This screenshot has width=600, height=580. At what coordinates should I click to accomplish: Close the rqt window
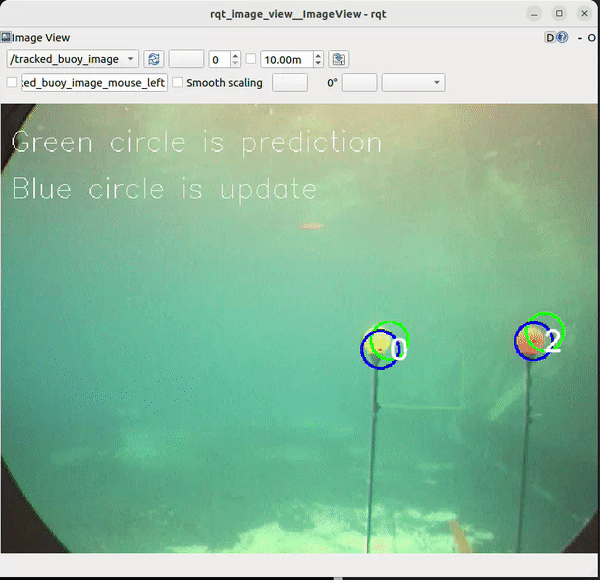[x=584, y=14]
